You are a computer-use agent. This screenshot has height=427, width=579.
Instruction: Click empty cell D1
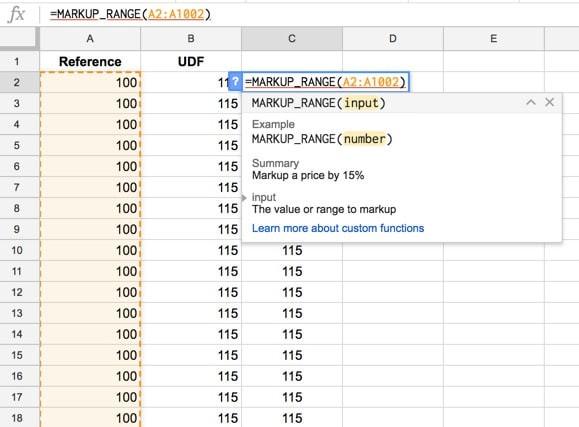[x=393, y=61]
